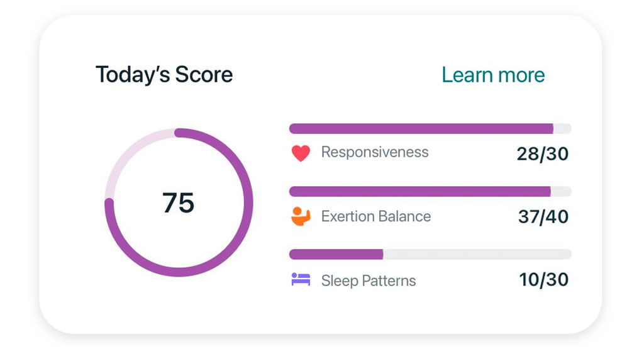Click the 28/30 Responsiveness value
This screenshot has width=644, height=359.
click(x=542, y=153)
